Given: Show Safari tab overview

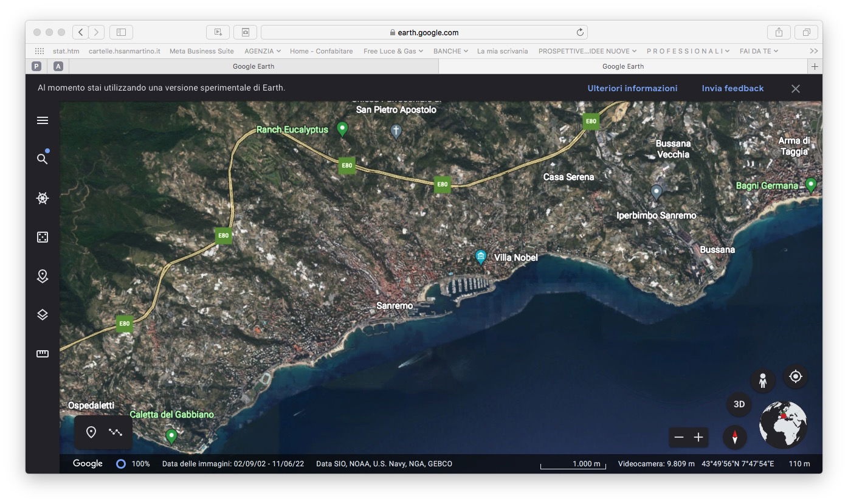Looking at the screenshot, I should click(807, 32).
